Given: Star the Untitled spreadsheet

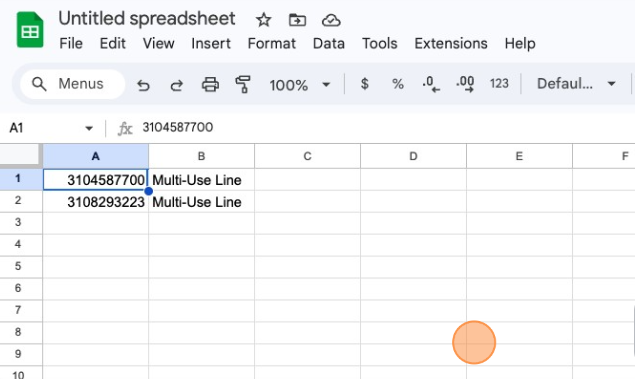Looking at the screenshot, I should [x=264, y=20].
